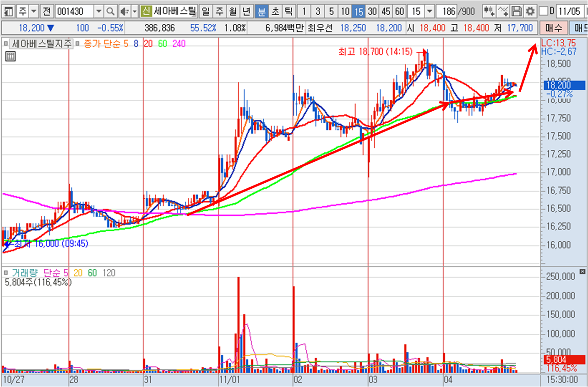The width and height of the screenshot is (588, 387).
Task: Select the 년 yearly chart period
Action: (x=246, y=11)
